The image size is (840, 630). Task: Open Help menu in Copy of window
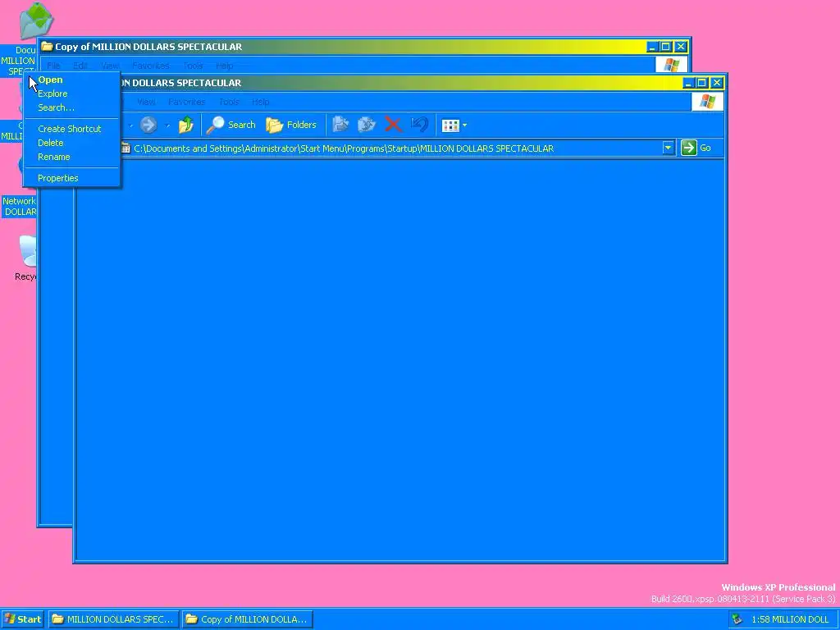(x=225, y=66)
